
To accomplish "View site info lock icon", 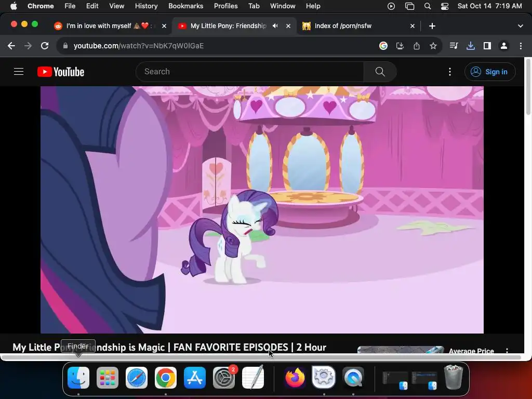I will click(65, 46).
